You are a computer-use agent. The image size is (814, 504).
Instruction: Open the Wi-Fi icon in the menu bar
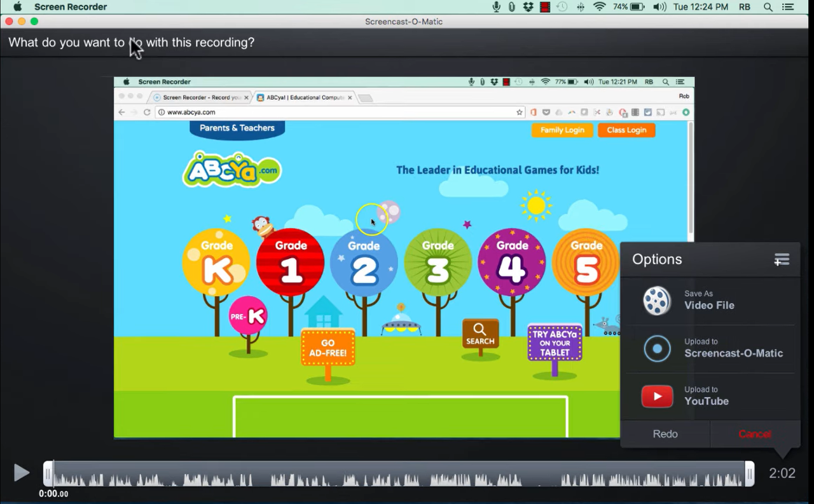pyautogui.click(x=600, y=7)
